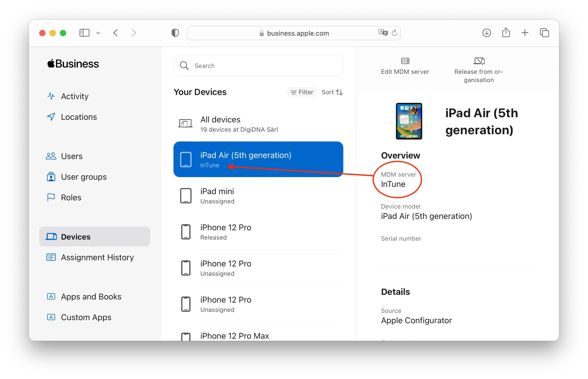The height and width of the screenshot is (379, 588).
Task: Open Apps and Books page
Action: [x=91, y=297]
